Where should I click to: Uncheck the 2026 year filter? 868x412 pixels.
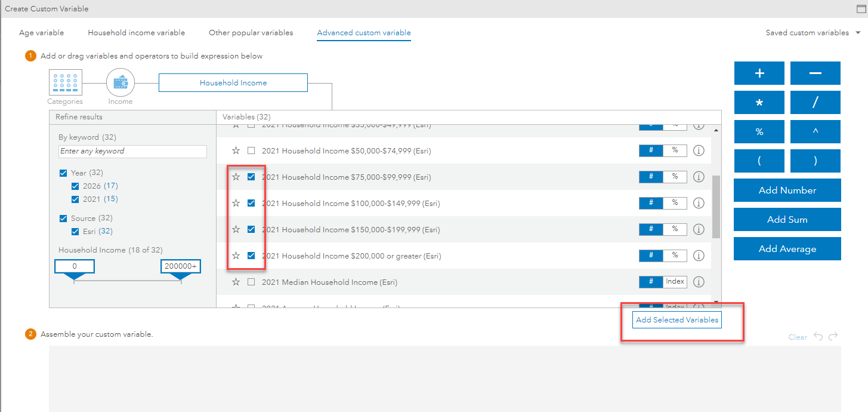coord(75,186)
